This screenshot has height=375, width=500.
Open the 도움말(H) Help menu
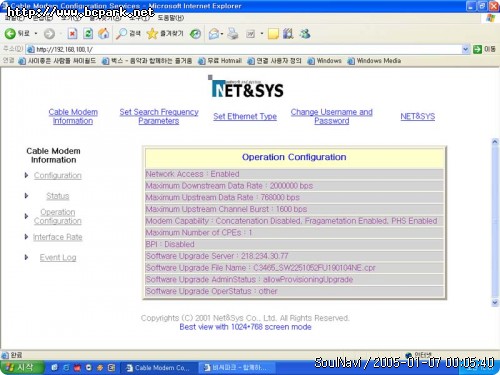[x=170, y=18]
